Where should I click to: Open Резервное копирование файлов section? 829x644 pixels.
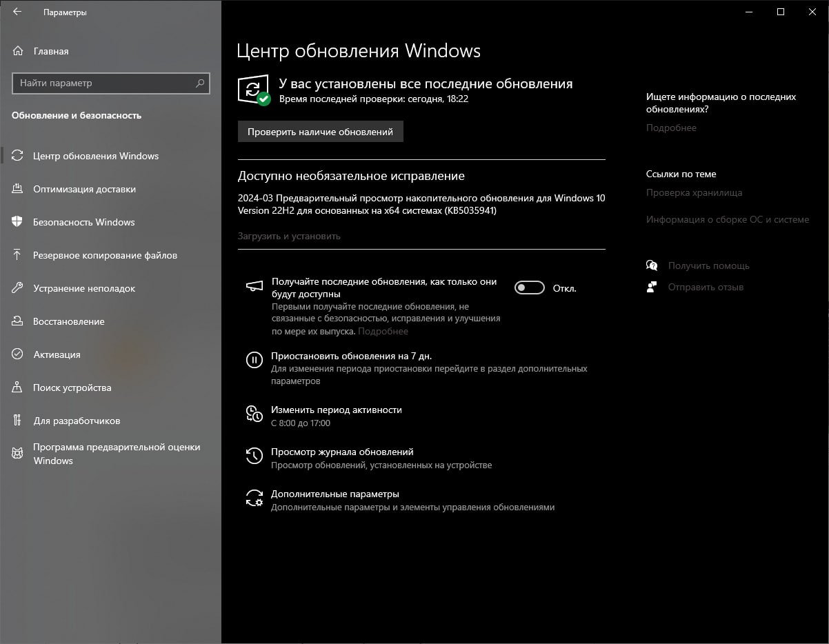pyautogui.click(x=105, y=255)
